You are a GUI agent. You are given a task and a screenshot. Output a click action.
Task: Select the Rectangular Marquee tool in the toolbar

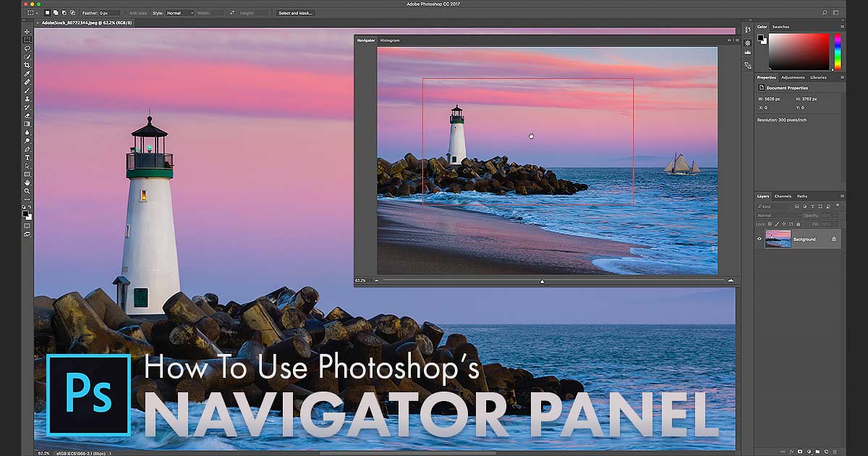pos(27,39)
